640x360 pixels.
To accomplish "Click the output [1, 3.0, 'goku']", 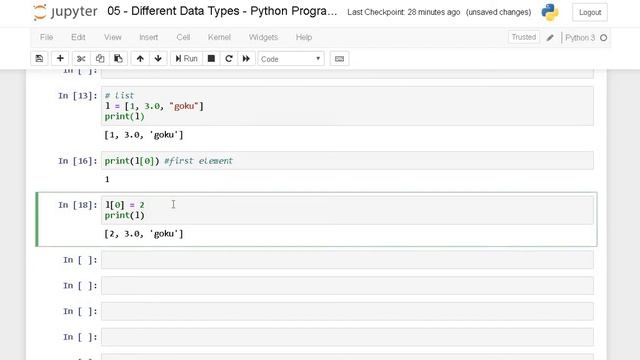I will (144, 135).
